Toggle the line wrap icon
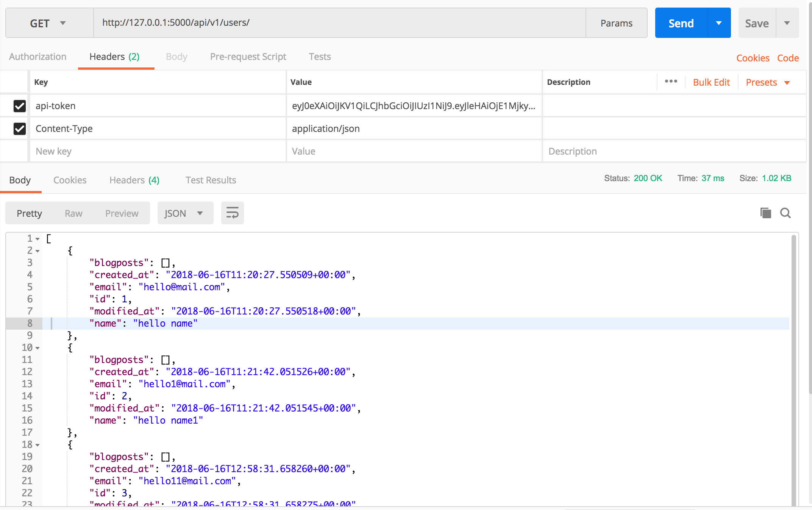Image resolution: width=812 pixels, height=510 pixels. point(232,213)
